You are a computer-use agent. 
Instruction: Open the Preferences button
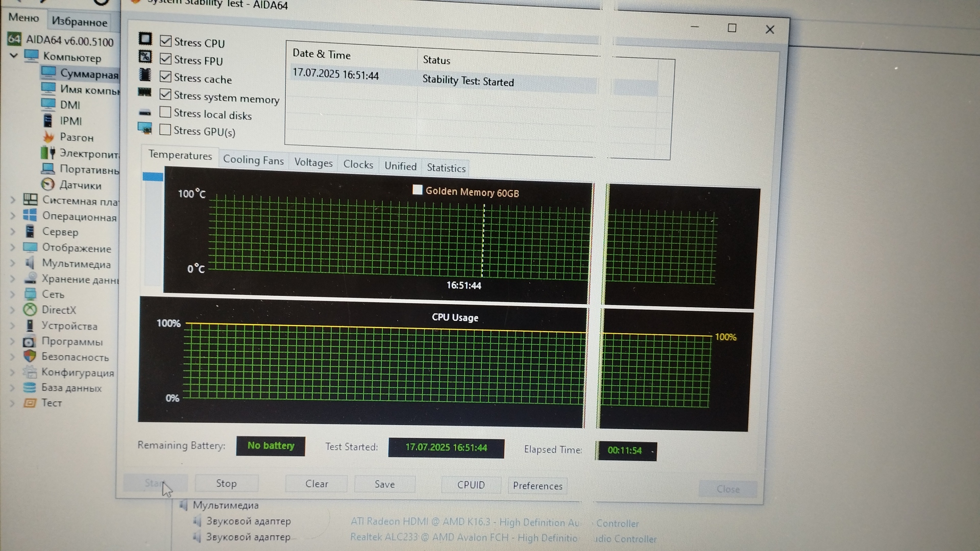537,486
